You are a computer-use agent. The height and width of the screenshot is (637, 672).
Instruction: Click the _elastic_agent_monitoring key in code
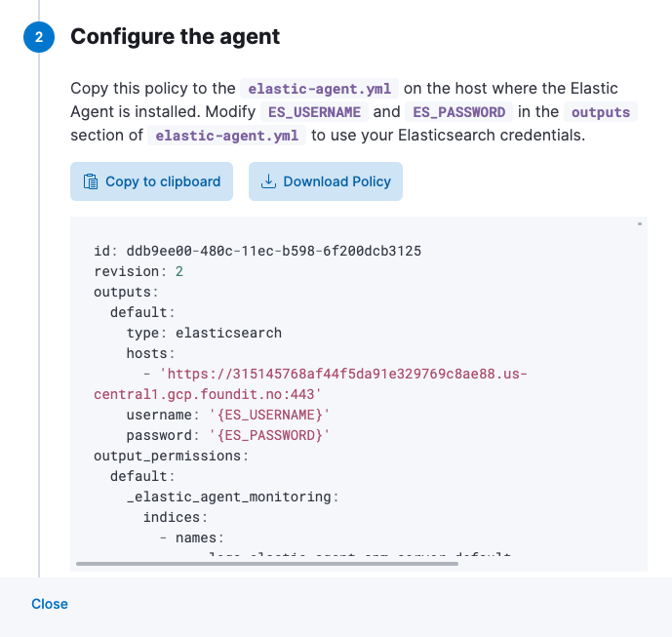click(232, 497)
